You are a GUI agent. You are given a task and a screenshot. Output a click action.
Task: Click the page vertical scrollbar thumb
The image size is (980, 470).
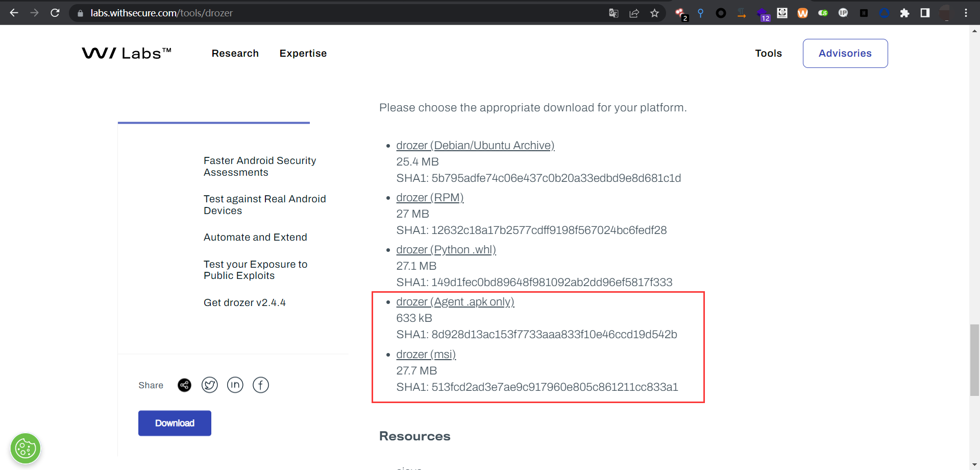[974, 360]
